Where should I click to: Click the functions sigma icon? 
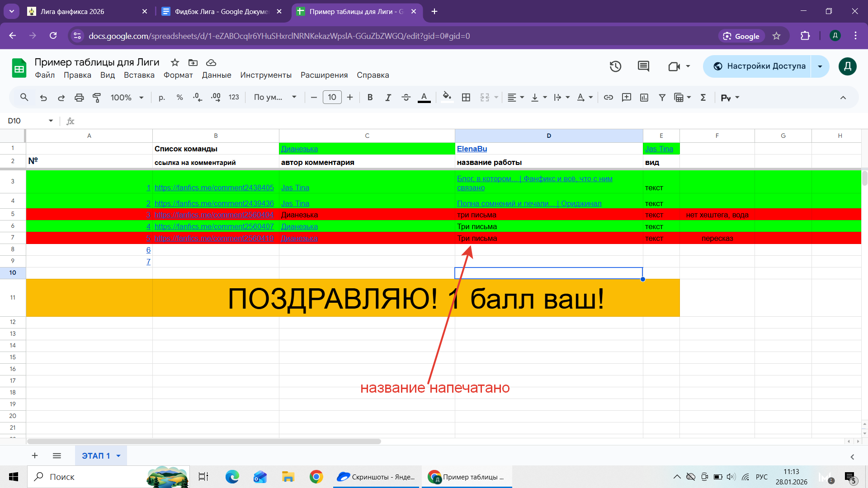click(x=703, y=97)
